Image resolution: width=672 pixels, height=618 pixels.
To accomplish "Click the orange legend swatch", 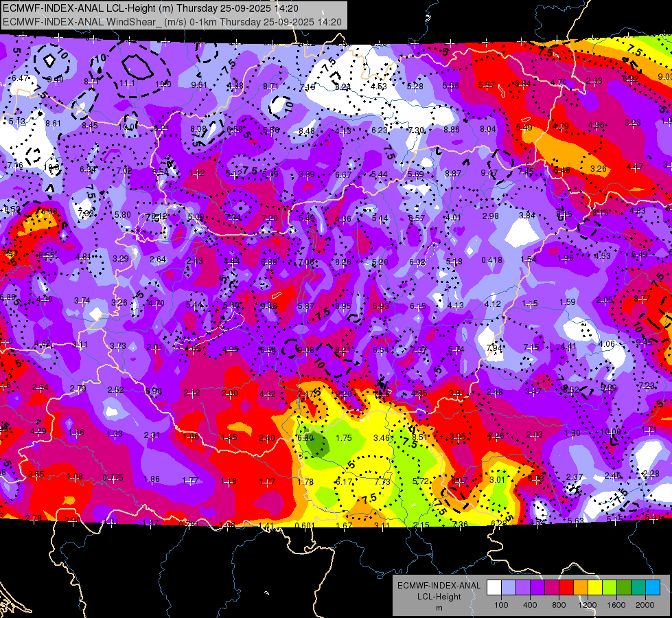I will click(581, 588).
